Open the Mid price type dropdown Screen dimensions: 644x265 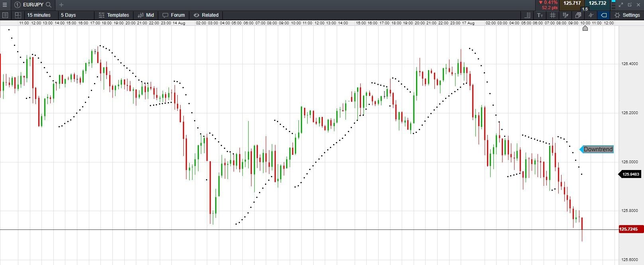click(146, 15)
